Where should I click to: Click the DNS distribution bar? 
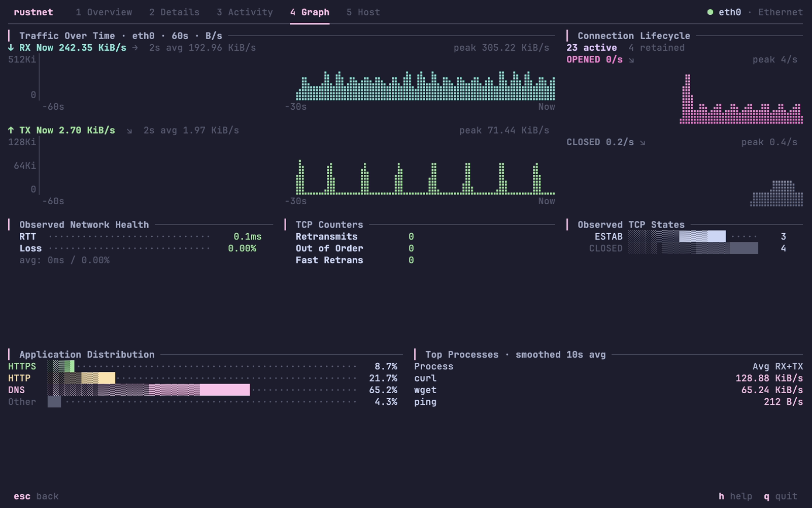click(x=149, y=390)
